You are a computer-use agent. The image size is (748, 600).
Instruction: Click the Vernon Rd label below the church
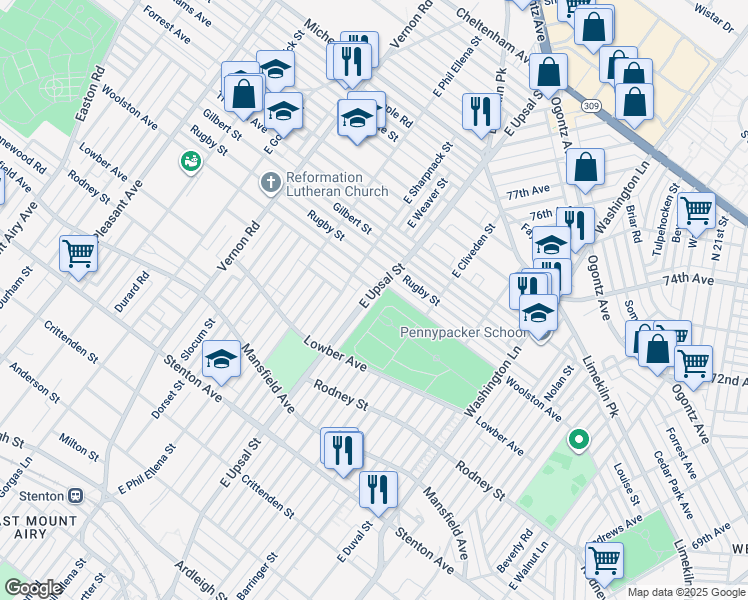(x=239, y=246)
